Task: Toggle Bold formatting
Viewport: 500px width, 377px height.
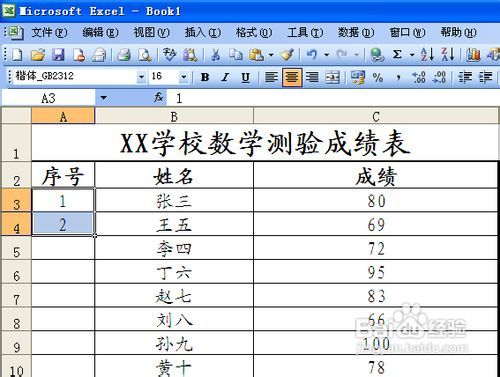Action: point(205,78)
